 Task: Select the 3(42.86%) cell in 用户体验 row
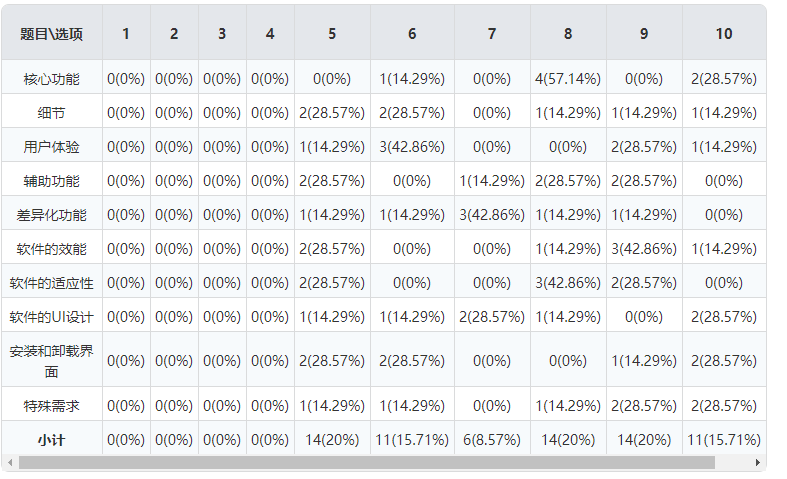coord(412,147)
